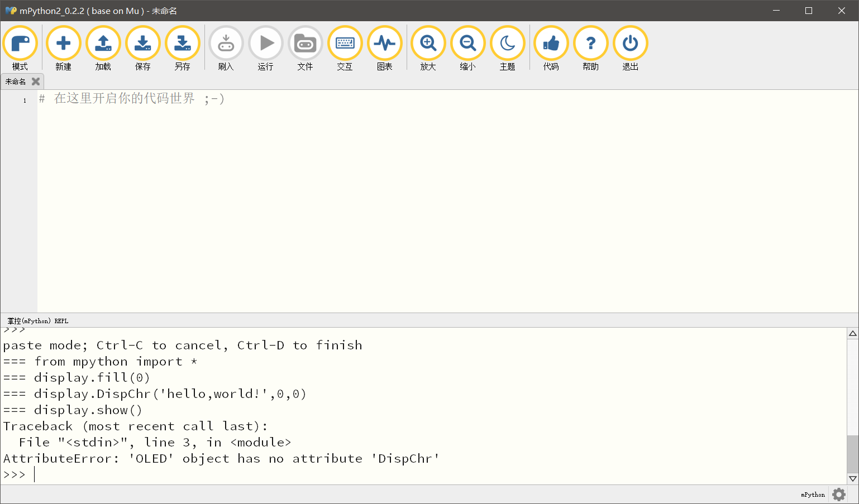Screen dimensions: 859x504
Task: Save the file with 保存
Action: [x=143, y=49]
